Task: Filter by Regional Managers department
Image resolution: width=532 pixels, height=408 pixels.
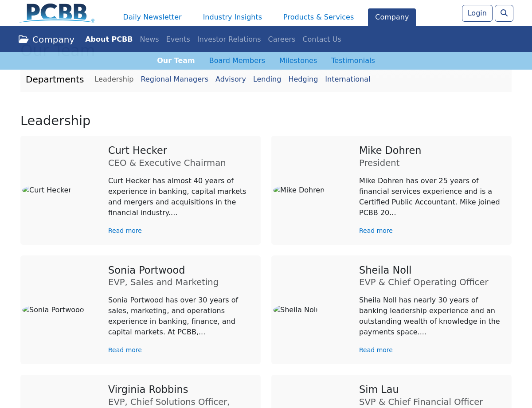Action: pos(174,79)
